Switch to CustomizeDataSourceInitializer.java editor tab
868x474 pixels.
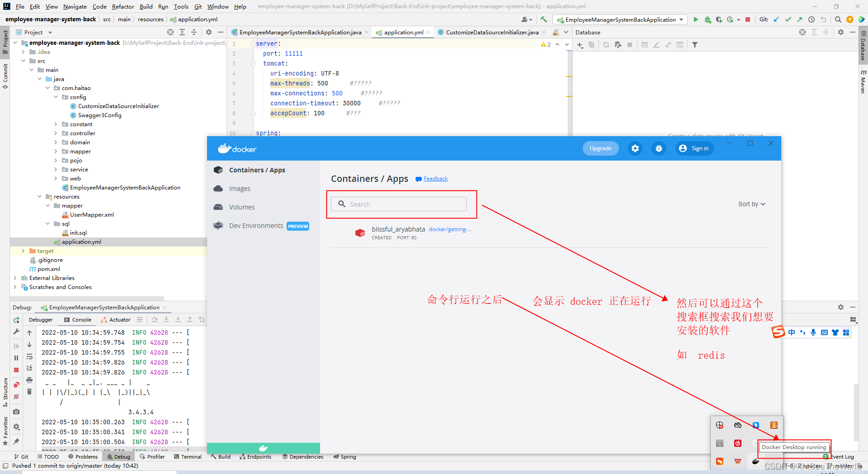point(491,32)
